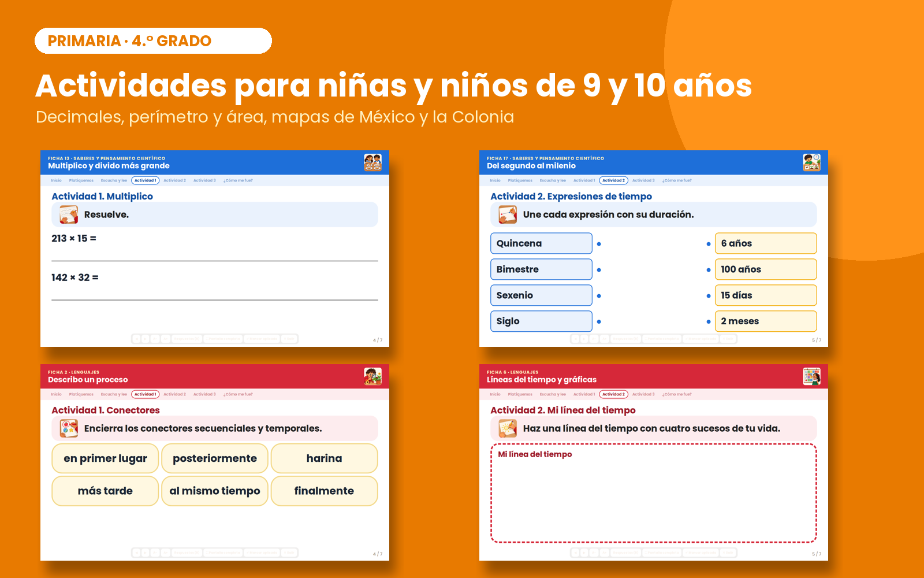924x578 pixels.
Task: Choose the '2 meses' duration box
Action: 766,321
